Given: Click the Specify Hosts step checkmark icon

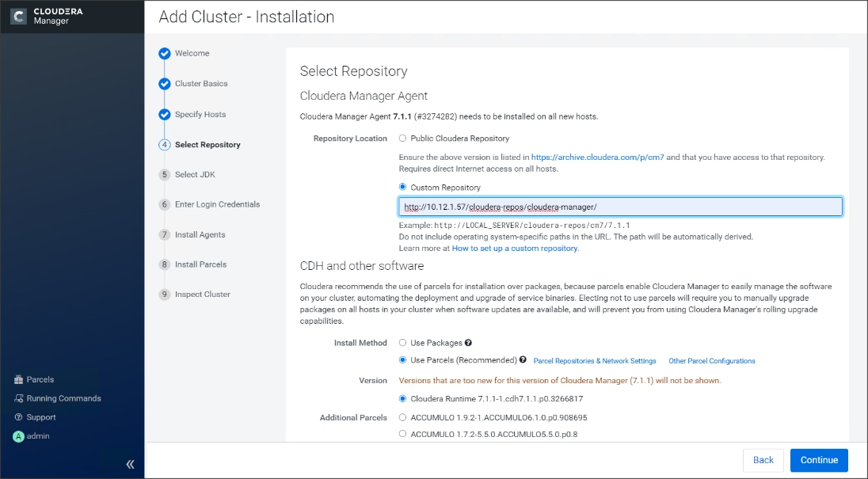Looking at the screenshot, I should (x=165, y=115).
